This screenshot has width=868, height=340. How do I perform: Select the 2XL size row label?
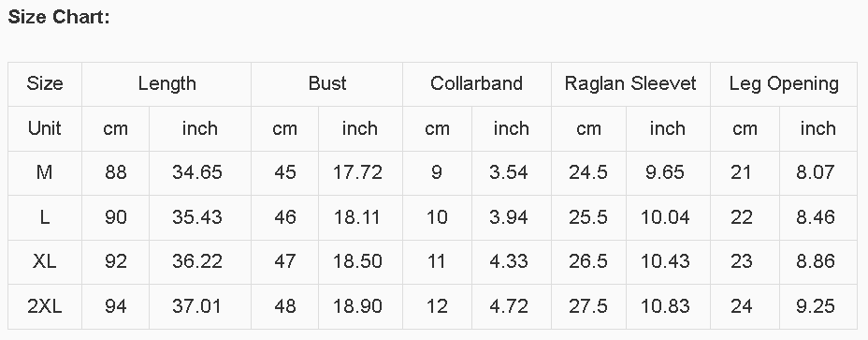point(44,305)
